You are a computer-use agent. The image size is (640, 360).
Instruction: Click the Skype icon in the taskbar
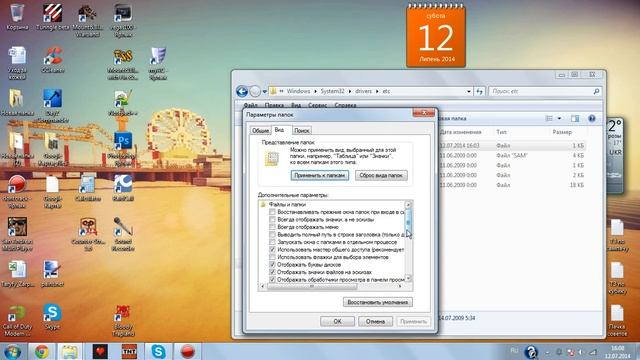tap(158, 351)
